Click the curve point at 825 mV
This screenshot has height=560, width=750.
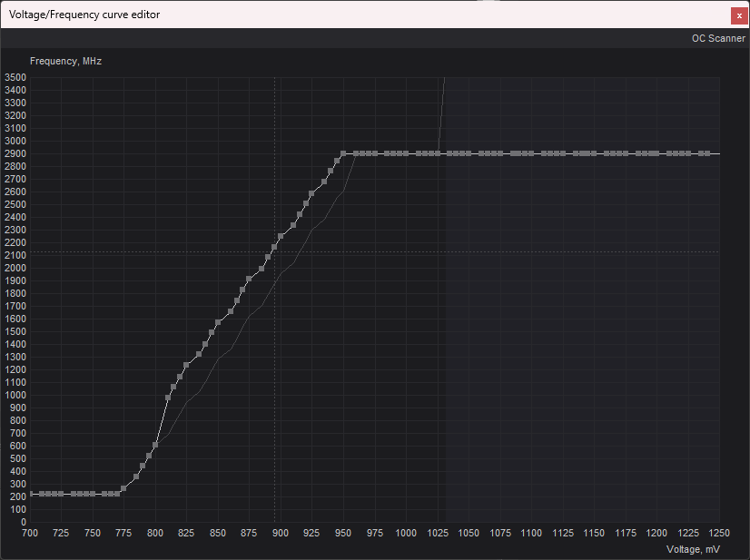click(x=186, y=365)
